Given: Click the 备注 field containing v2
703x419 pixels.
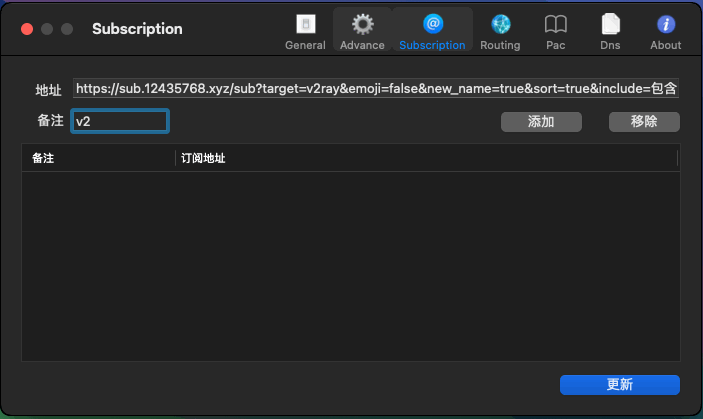Looking at the screenshot, I should pos(120,122).
